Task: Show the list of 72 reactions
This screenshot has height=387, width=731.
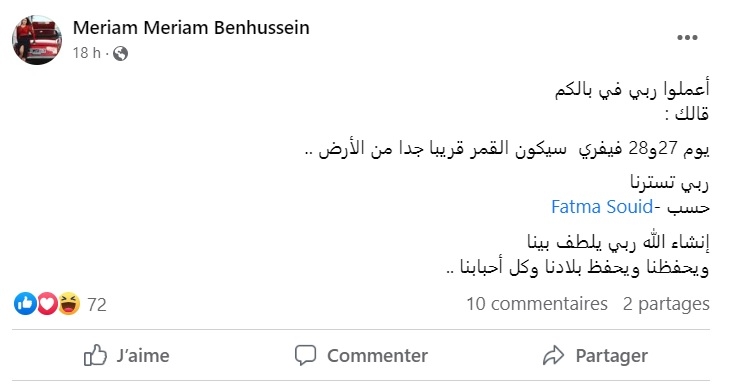Action: coord(97,304)
